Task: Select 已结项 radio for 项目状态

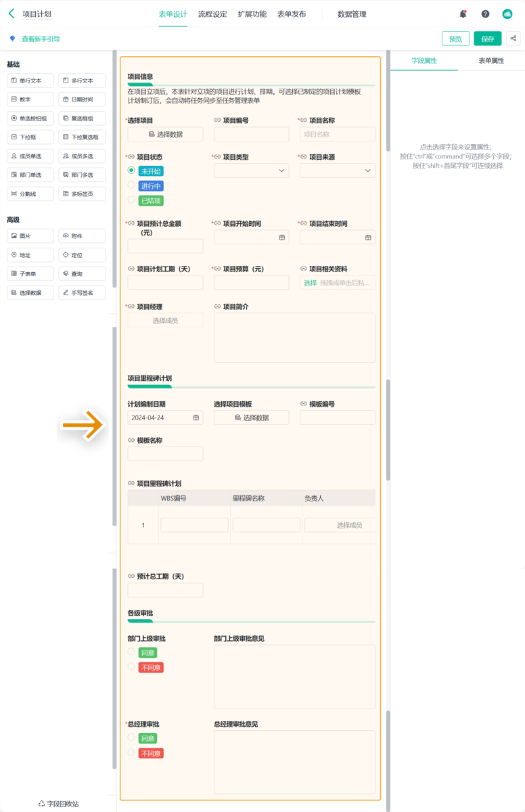Action: click(132, 201)
